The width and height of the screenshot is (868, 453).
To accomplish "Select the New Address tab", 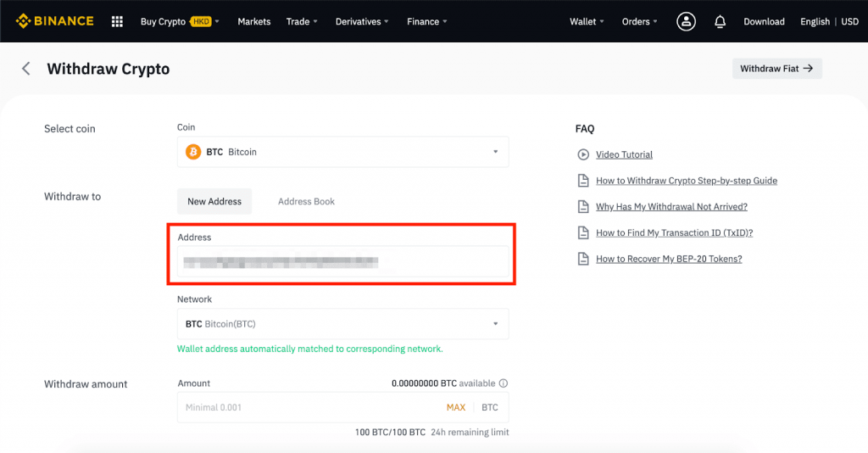I will tap(214, 202).
